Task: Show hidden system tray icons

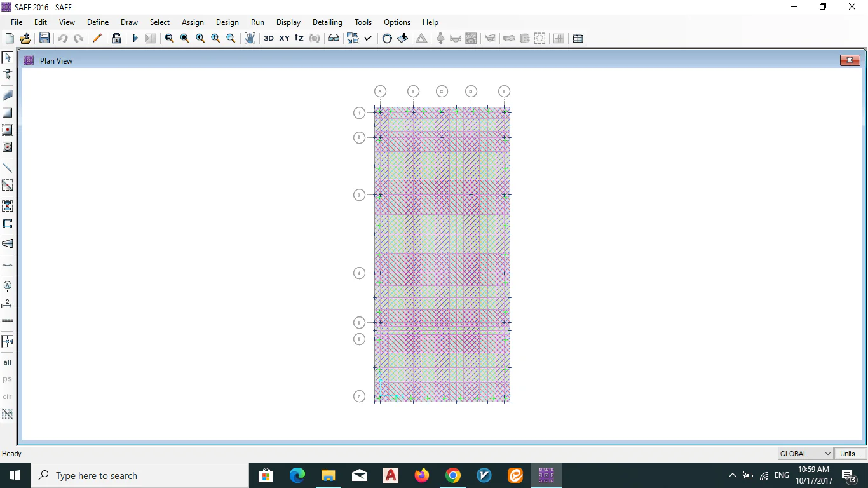Action: 732,475
